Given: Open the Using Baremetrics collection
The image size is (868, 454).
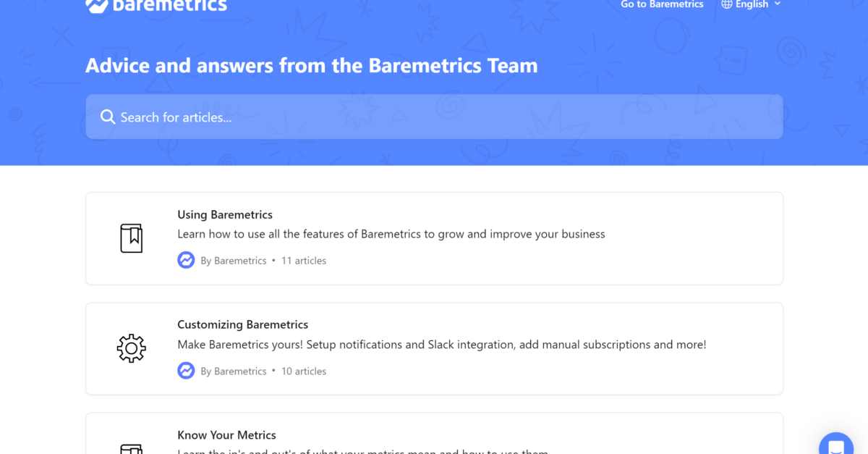Looking at the screenshot, I should click(434, 237).
